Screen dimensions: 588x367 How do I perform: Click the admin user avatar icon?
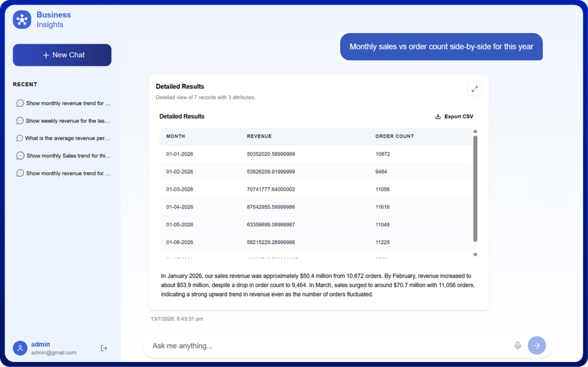[x=20, y=348]
